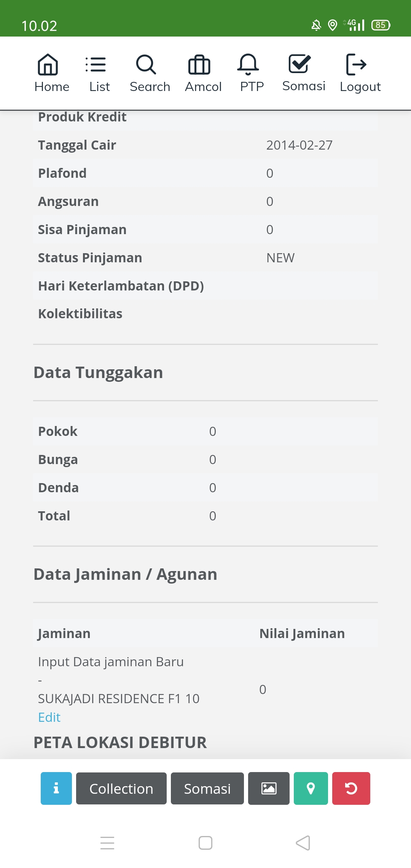The image size is (411, 868).
Task: Open the List menu icon
Action: (x=96, y=65)
